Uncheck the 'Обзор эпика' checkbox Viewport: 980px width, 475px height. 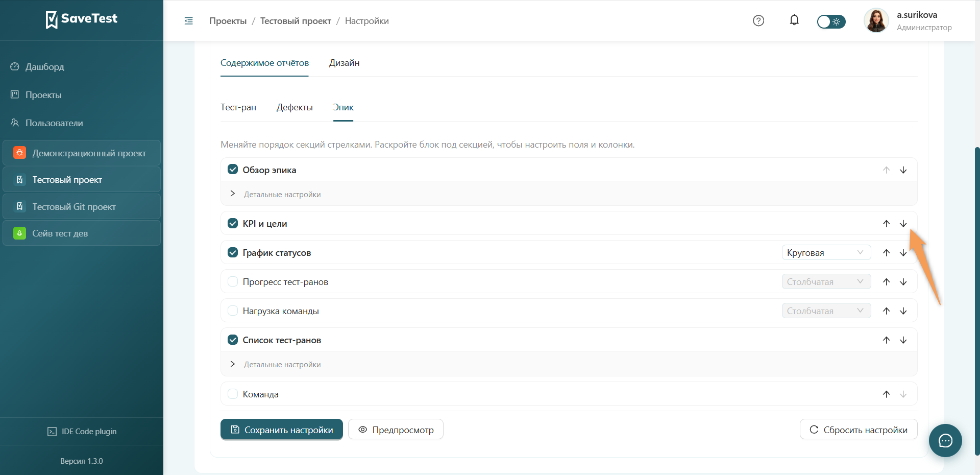coord(233,170)
